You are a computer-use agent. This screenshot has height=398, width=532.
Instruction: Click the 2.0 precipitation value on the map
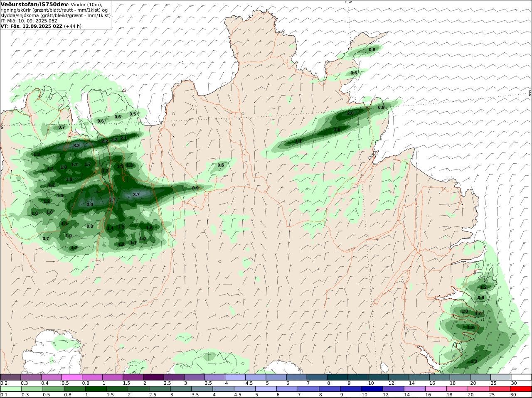coord(350,113)
